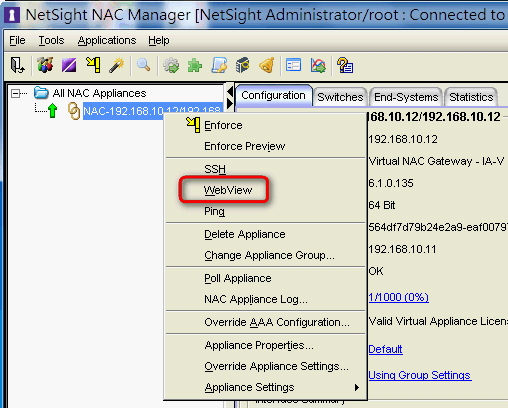Click the question mark help icon
Image resolution: width=508 pixels, height=408 pixels.
345,65
